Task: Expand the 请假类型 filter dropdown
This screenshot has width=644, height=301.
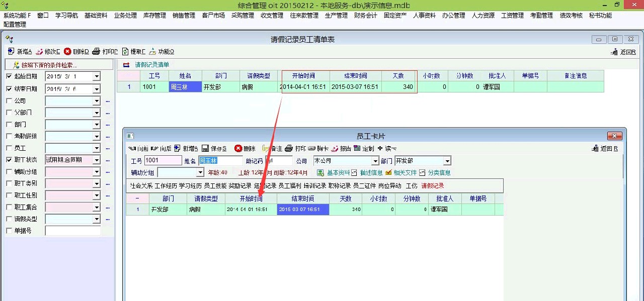Action: pos(97,220)
